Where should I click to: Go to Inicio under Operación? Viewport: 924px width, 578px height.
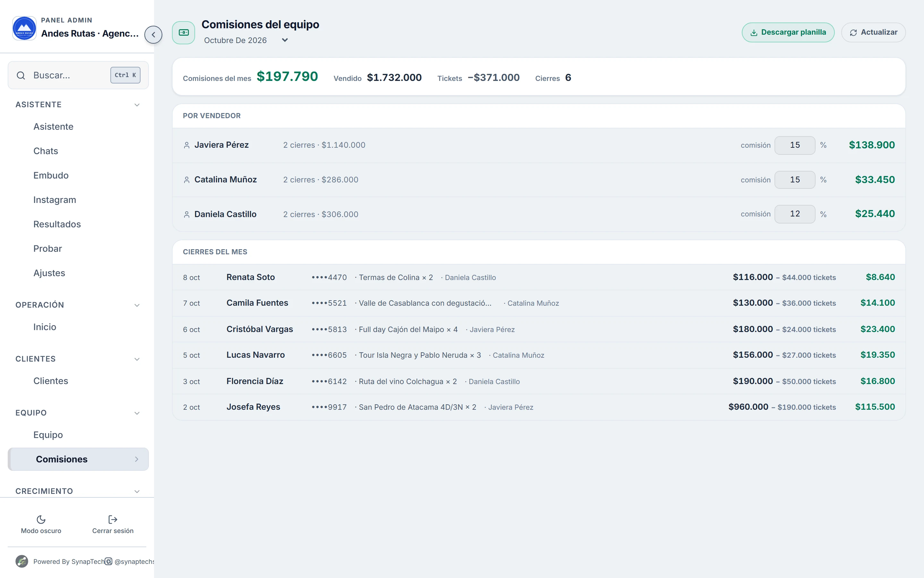78,327
